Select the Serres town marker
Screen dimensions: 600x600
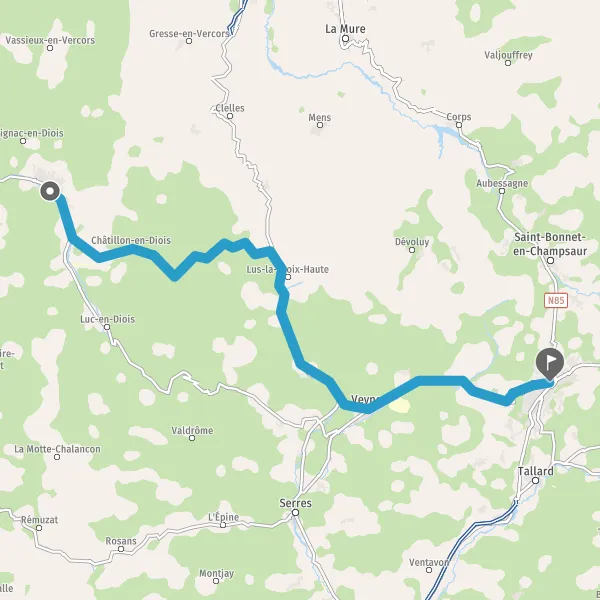click(x=295, y=512)
